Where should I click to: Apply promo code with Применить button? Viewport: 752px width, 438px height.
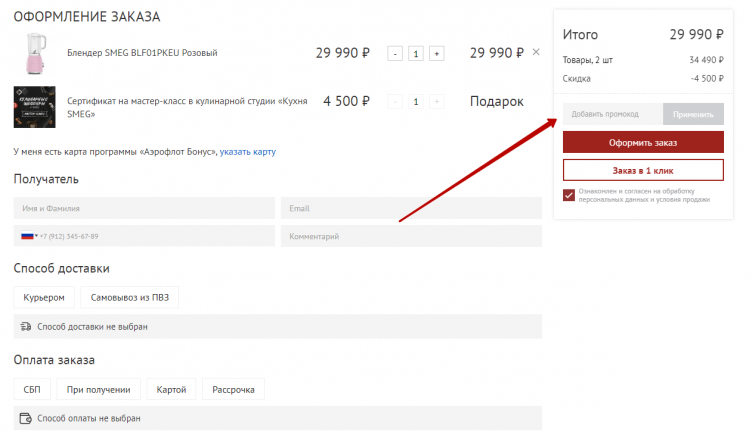point(693,114)
